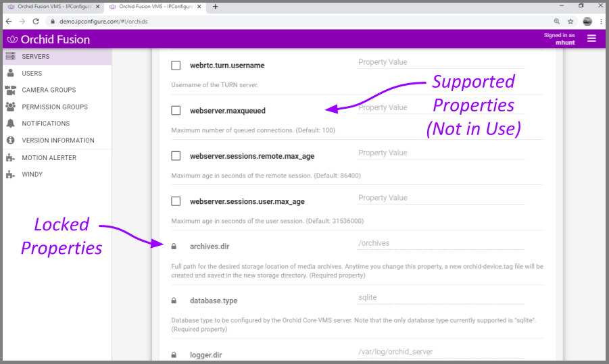Screen dimensions: 609x364
Task: Open the browser three-dot menu
Action: click(601, 22)
